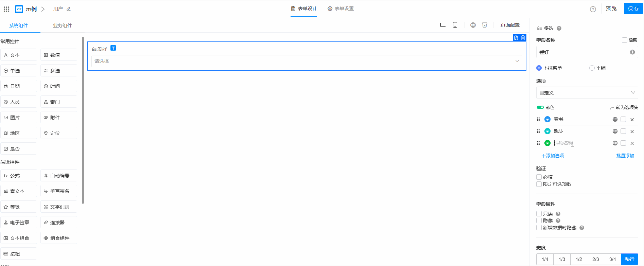644x266 pixels.
Task: Expand the 自定义 options dropdown
Action: [587, 93]
